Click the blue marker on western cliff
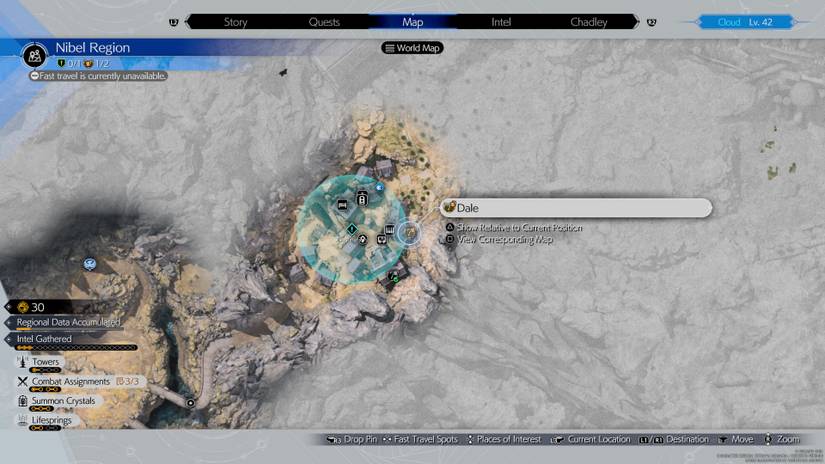Viewport: 825px width, 464px height. [x=90, y=264]
